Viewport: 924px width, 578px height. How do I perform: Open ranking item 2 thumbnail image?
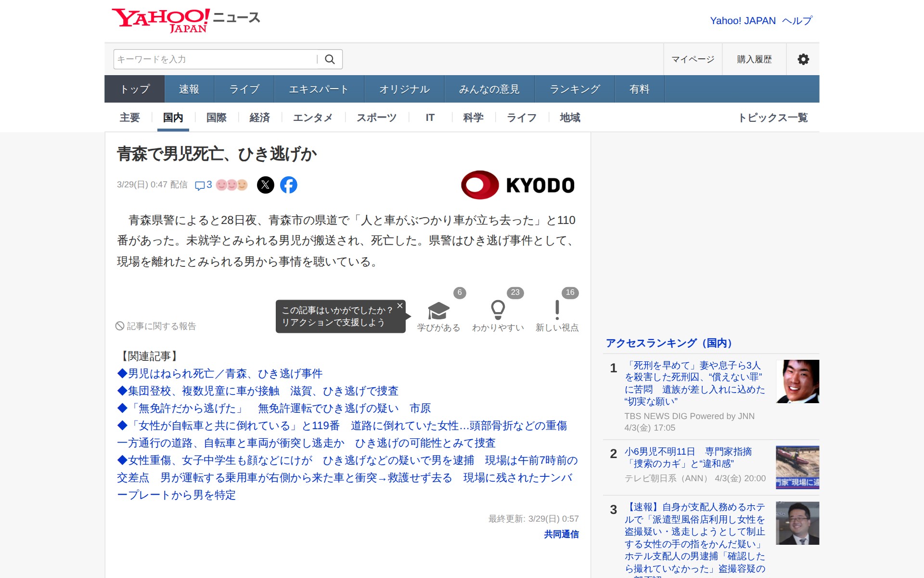797,467
